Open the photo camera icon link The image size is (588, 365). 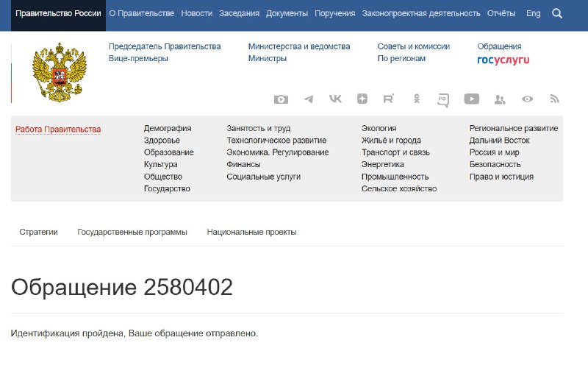(281, 99)
